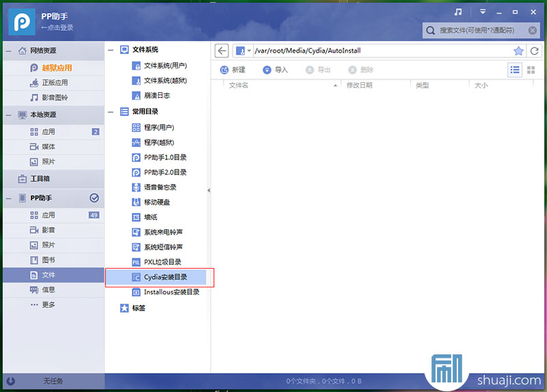Click the search magnifier icon
This screenshot has height=392, width=547.
point(431,30)
